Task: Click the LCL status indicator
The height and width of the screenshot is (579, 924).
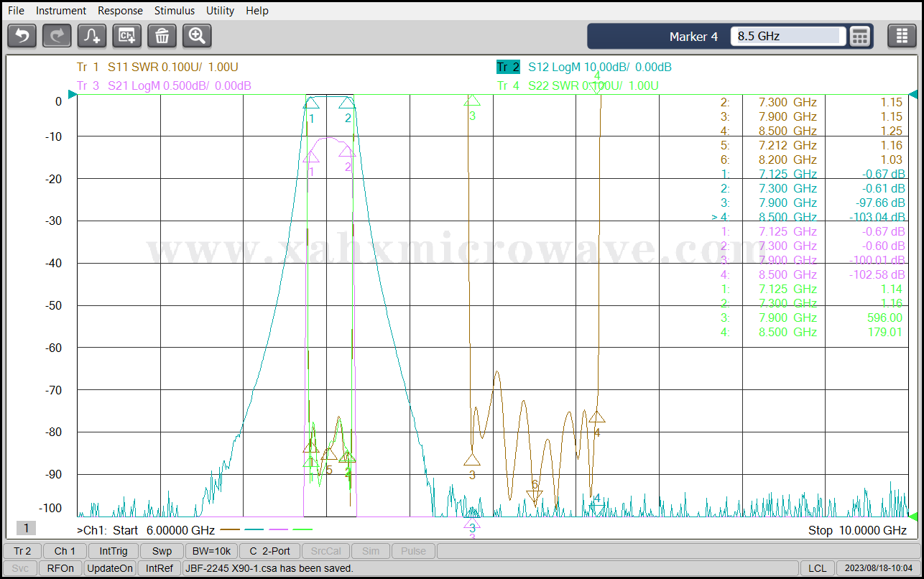Action: coord(817,568)
